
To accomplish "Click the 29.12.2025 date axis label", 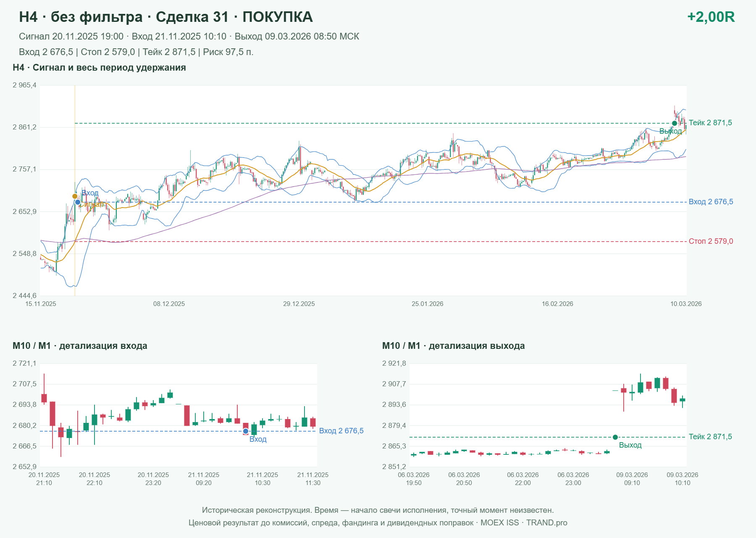I will 299,304.
